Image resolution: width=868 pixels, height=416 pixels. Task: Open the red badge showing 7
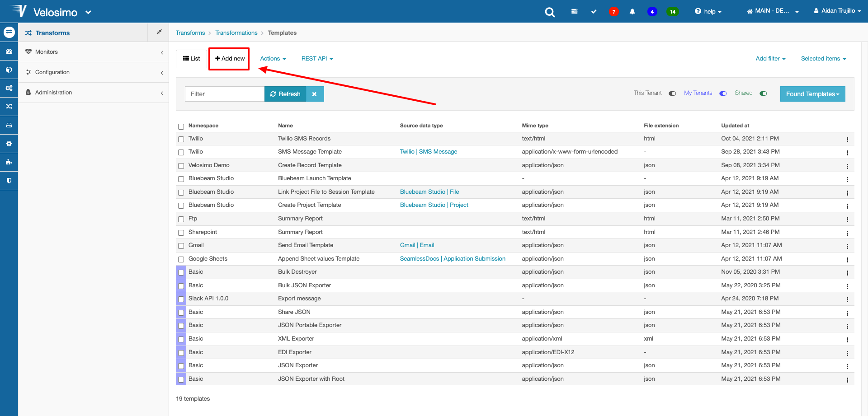pyautogui.click(x=613, y=12)
